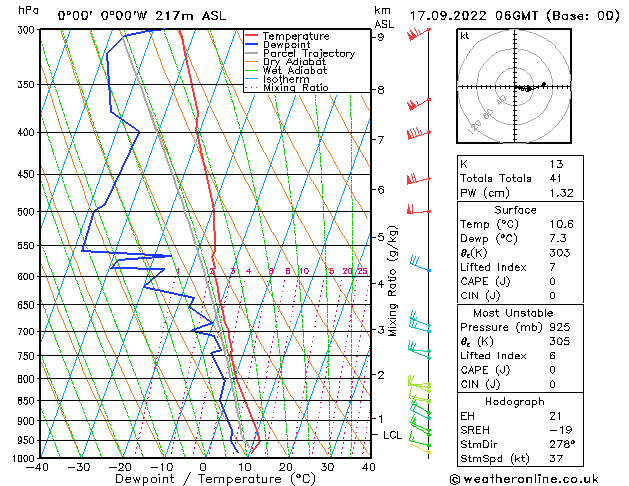Image resolution: width=629 pixels, height=486 pixels.
Task: Click the 'Hodograph' section heading in table
Action: point(514,401)
